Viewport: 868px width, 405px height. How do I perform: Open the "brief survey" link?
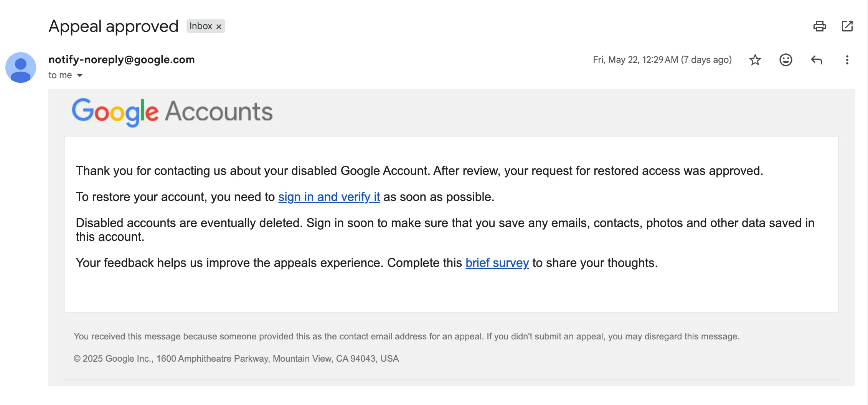(x=497, y=263)
